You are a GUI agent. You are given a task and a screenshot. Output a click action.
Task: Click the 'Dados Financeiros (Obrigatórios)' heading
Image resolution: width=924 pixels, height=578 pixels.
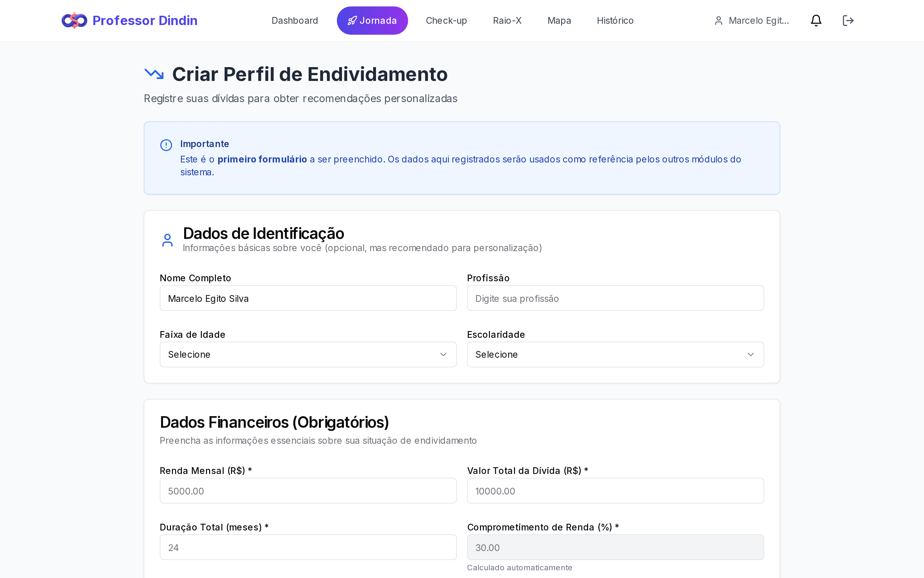[x=275, y=422]
